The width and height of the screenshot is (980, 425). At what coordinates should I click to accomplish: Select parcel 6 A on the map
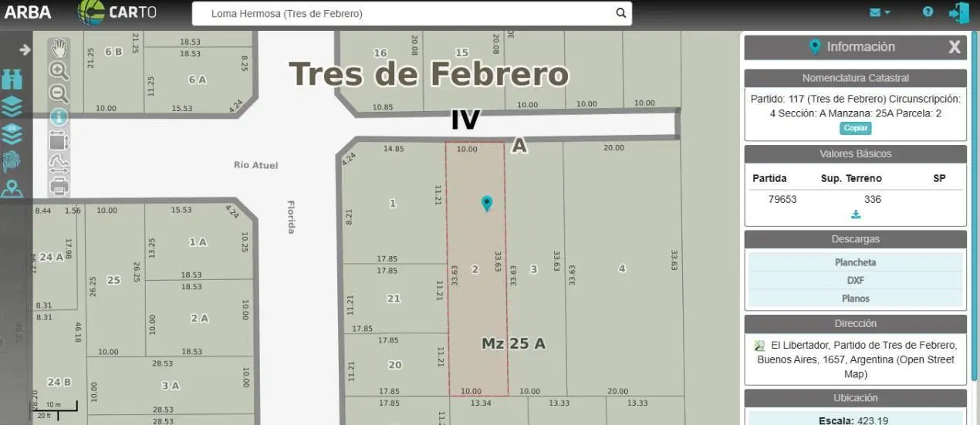coord(197,79)
